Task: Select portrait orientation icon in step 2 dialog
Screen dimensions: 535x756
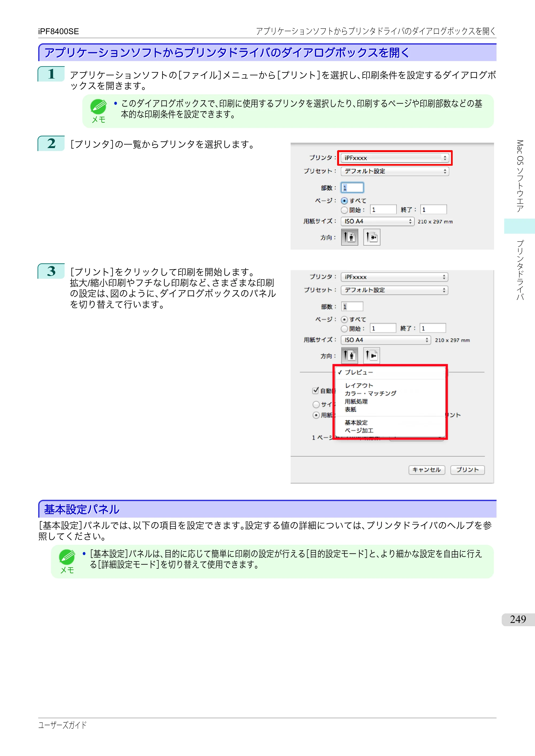Action: coord(349,237)
